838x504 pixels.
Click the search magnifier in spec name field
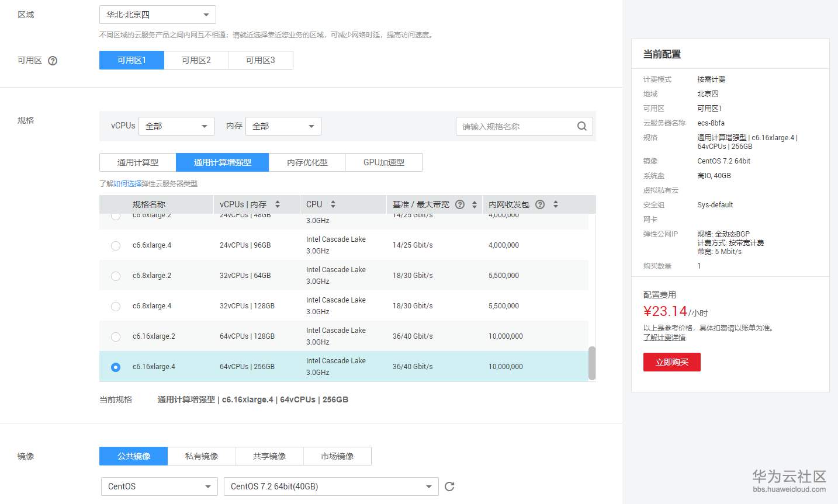click(582, 126)
